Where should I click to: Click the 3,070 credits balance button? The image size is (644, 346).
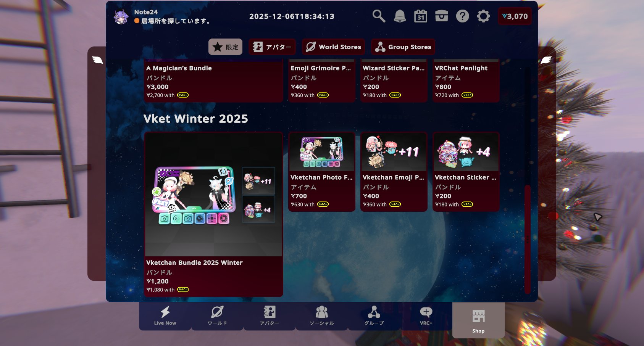(515, 16)
